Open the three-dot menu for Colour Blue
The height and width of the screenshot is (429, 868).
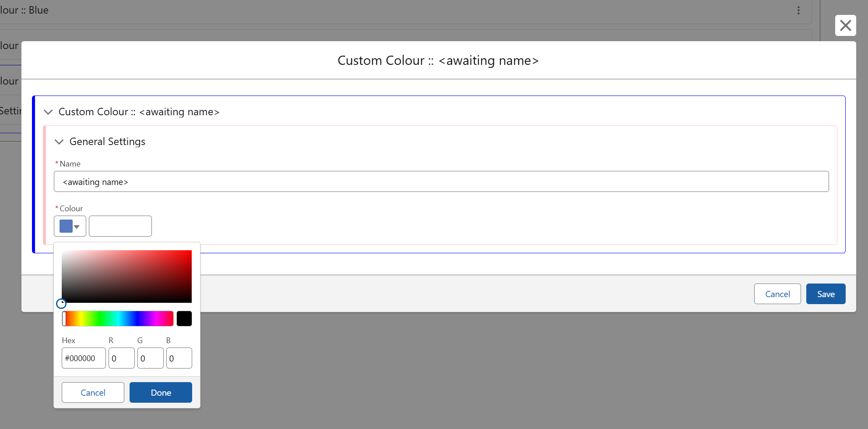pyautogui.click(x=798, y=11)
